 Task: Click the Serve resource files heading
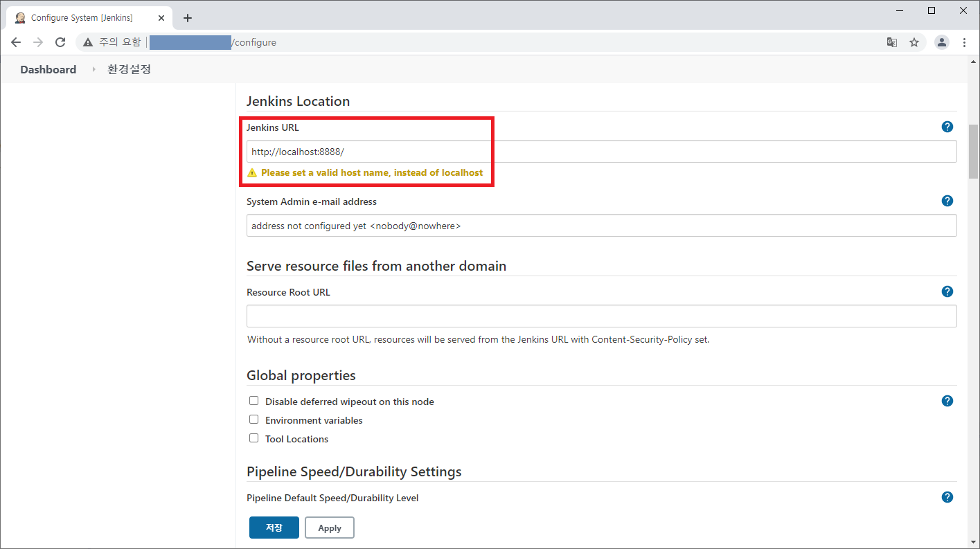tap(376, 266)
